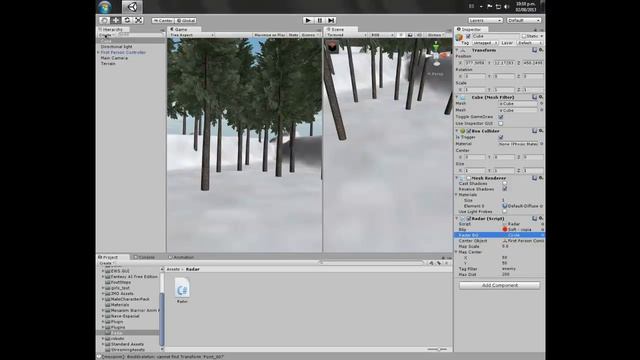Viewport: 640px width, 360px height.
Task: Toggle the Cast Shadows checkbox
Action: click(x=505, y=183)
